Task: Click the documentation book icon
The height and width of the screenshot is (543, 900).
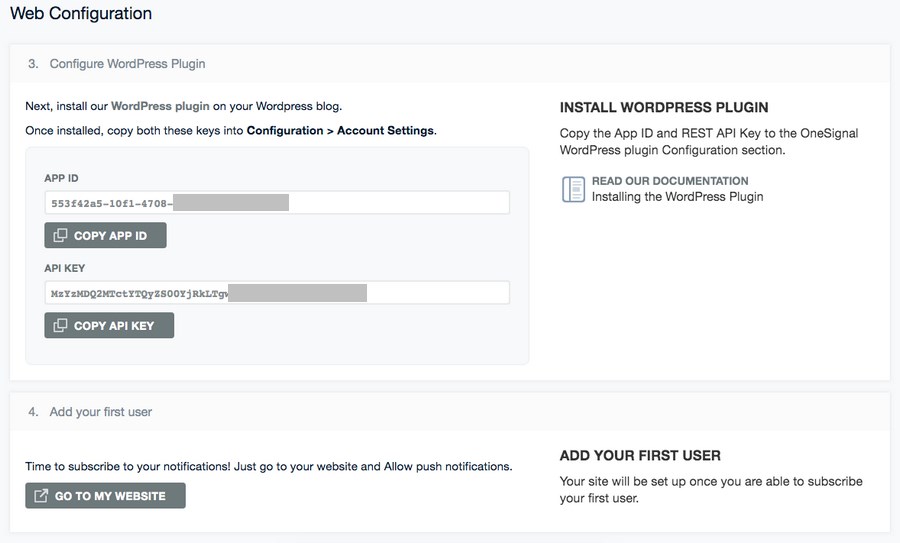Action: [x=573, y=189]
